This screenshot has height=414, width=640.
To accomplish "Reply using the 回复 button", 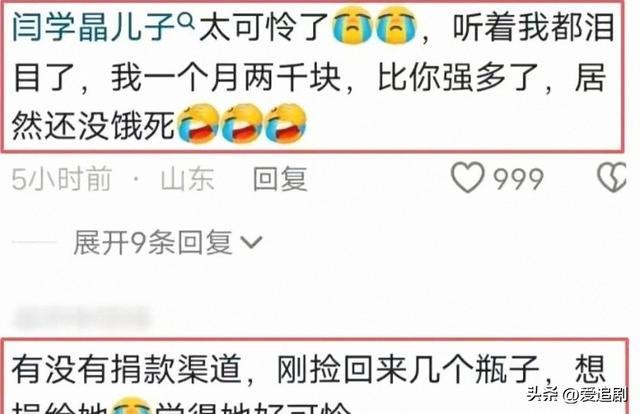I will click(x=280, y=179).
